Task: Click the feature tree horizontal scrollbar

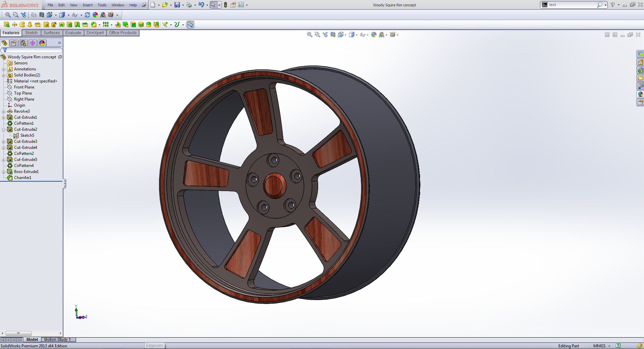Action: (32, 333)
